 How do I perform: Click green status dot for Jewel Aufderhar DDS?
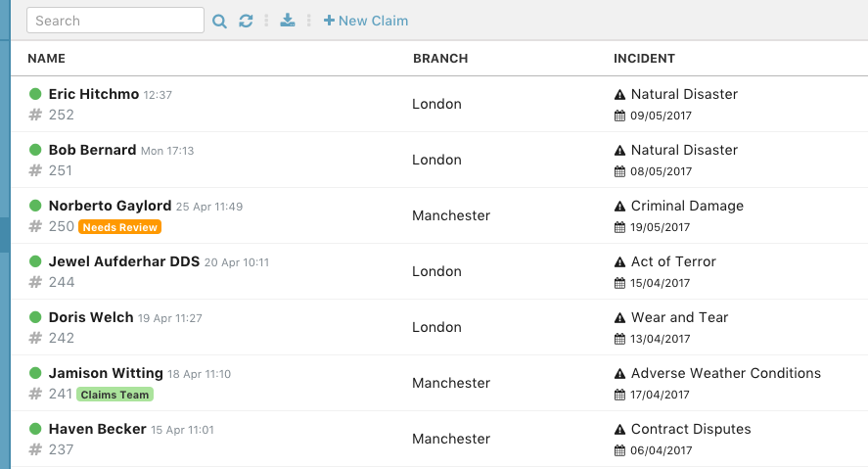point(35,261)
